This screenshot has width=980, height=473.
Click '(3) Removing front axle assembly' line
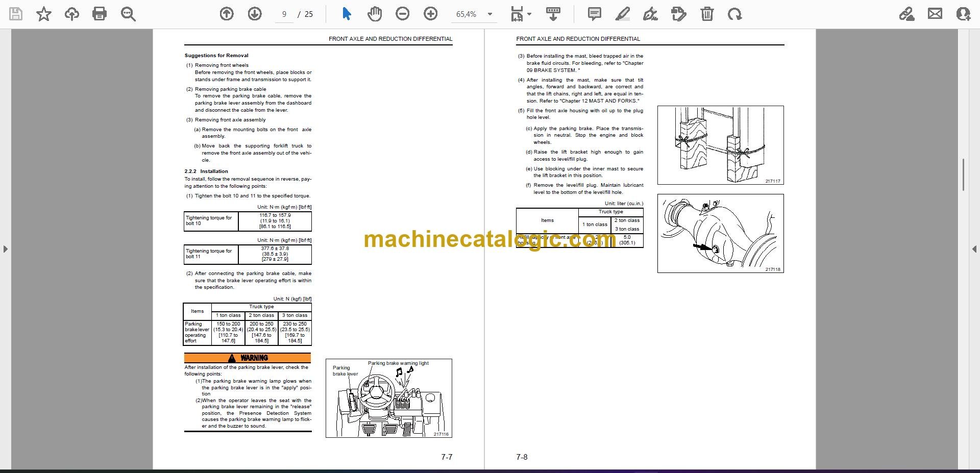226,120
